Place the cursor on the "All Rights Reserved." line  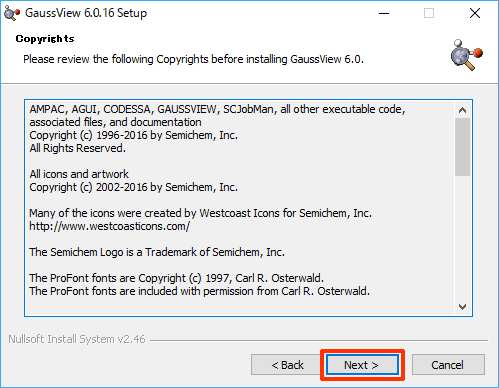pos(78,148)
